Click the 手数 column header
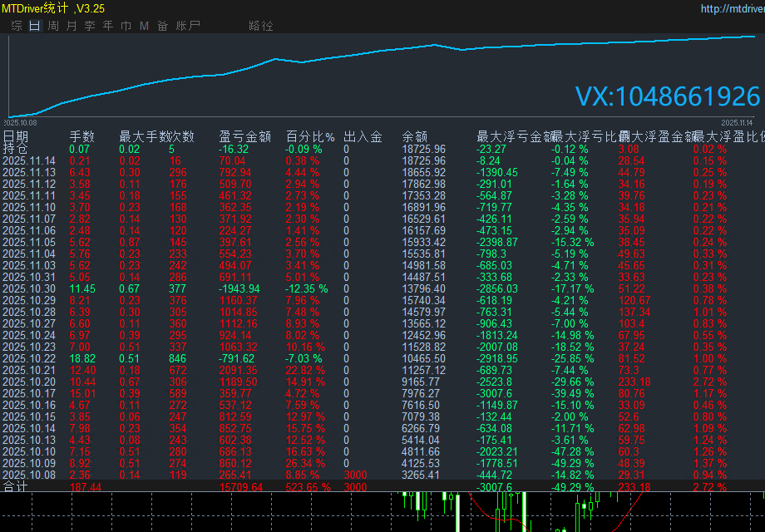The height and width of the screenshot is (532, 765). point(81,136)
